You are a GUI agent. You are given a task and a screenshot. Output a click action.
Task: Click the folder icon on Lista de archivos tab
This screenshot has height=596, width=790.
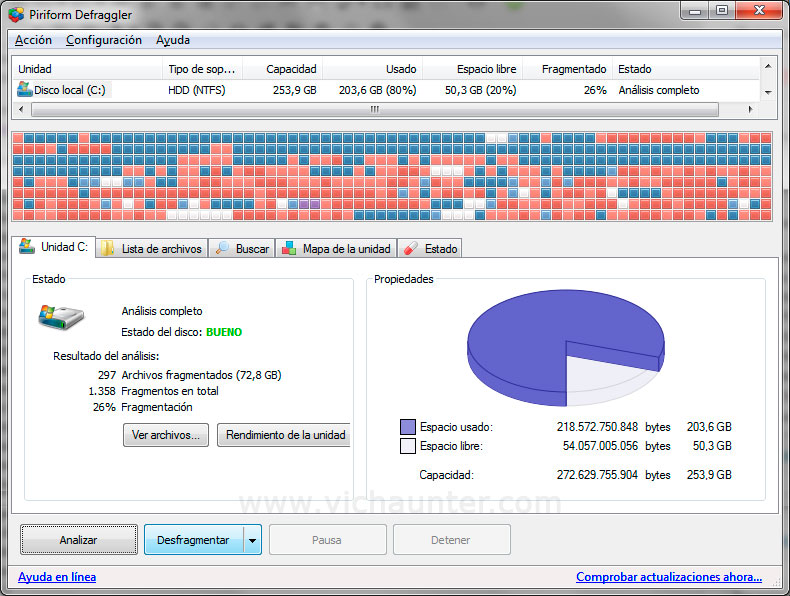107,248
